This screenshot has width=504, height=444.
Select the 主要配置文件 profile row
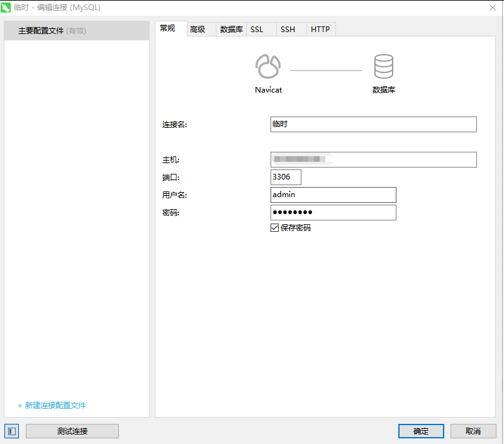[77, 31]
